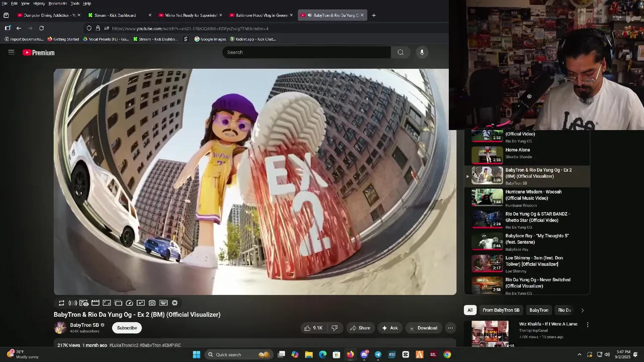Dislike the video with thumbs-down icon
Image resolution: width=644 pixels, height=362 pixels.
tap(335, 328)
